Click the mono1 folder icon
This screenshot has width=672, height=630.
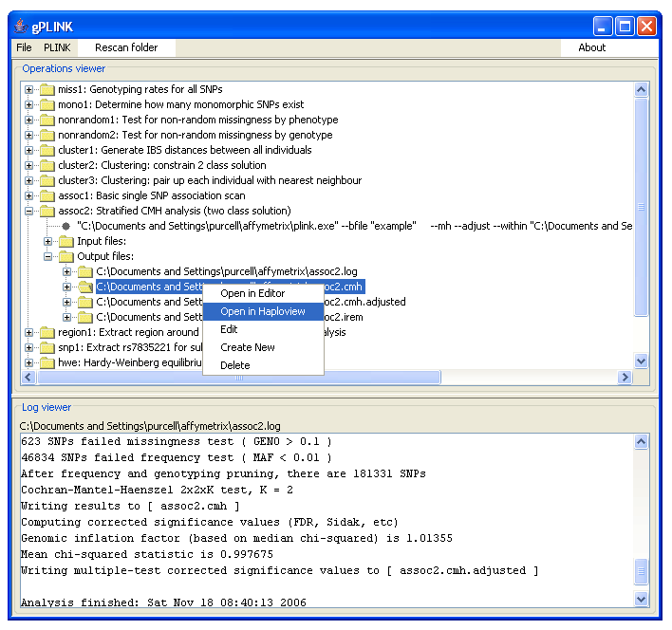click(47, 104)
